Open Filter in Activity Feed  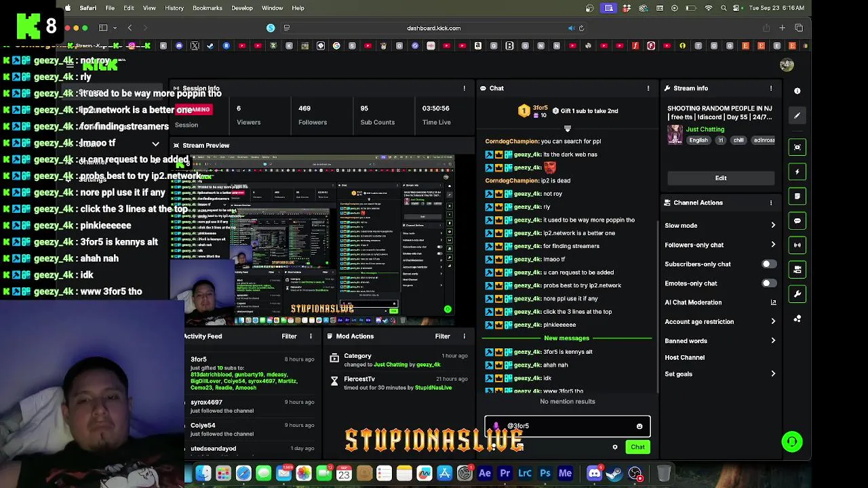click(x=289, y=336)
